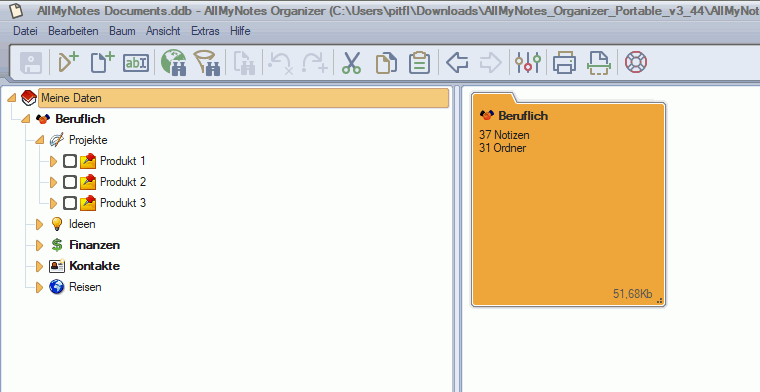Screen dimensions: 760x392
Task: Collapse the Meine Daten root node
Action: click(12, 98)
